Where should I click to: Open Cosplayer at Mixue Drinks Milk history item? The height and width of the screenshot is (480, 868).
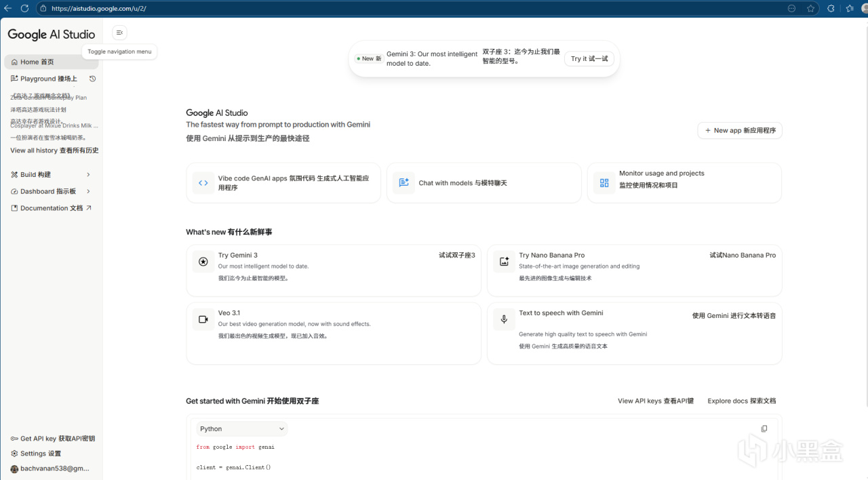point(54,125)
